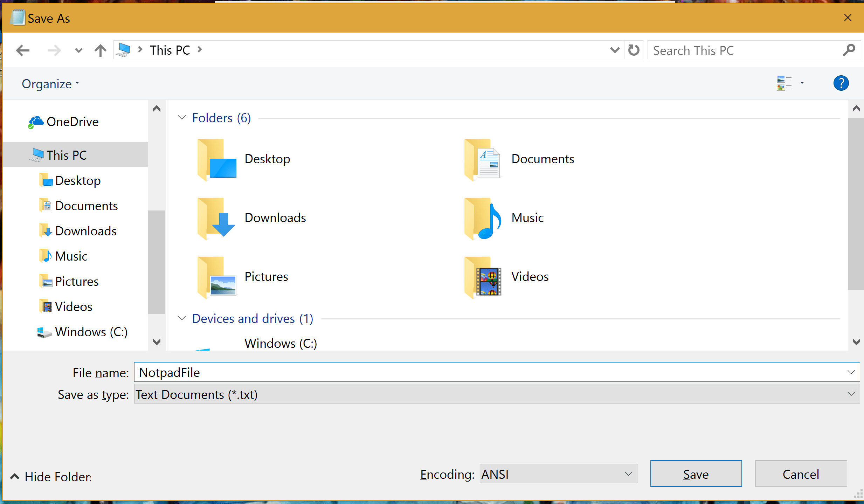Open the Encoding dropdown showing ANSI
This screenshot has height=504, width=864.
[x=558, y=474]
